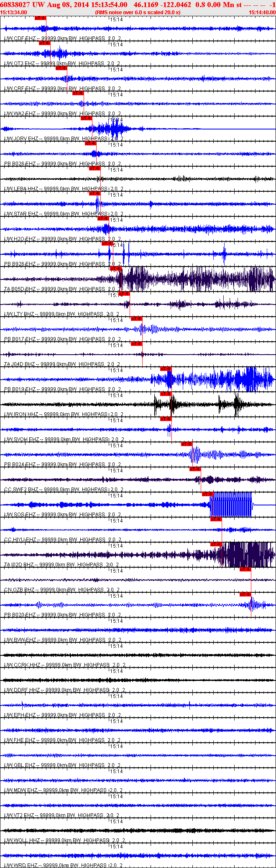Click the CN.OZB BHZ station label
The width and height of the screenshot is (276, 868).
[20, 590]
